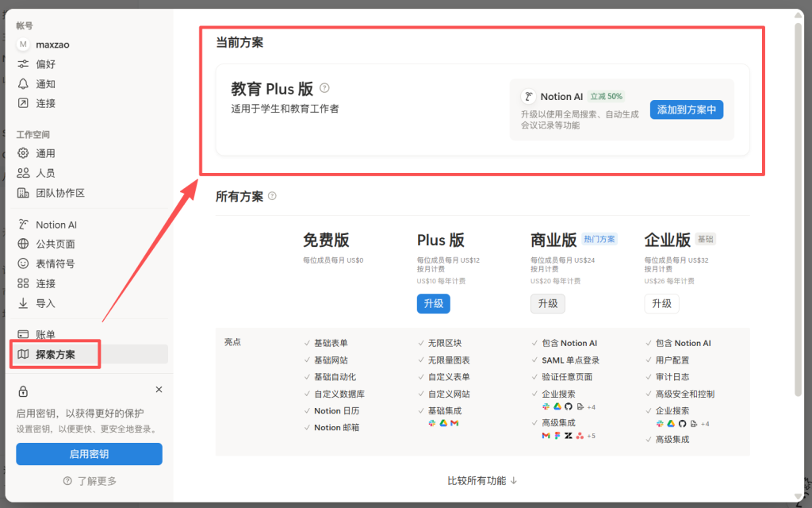The image size is (812, 508).
Task: Go to 人员 members settings
Action: click(x=45, y=173)
